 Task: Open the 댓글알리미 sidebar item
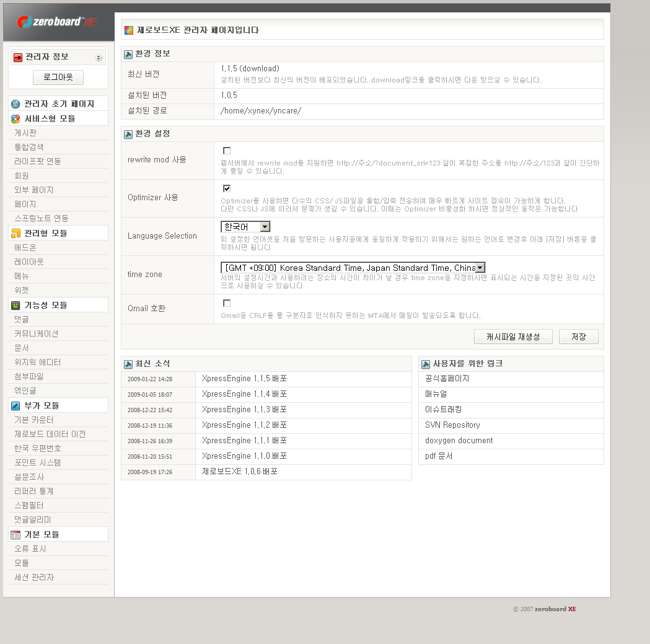[x=33, y=520]
